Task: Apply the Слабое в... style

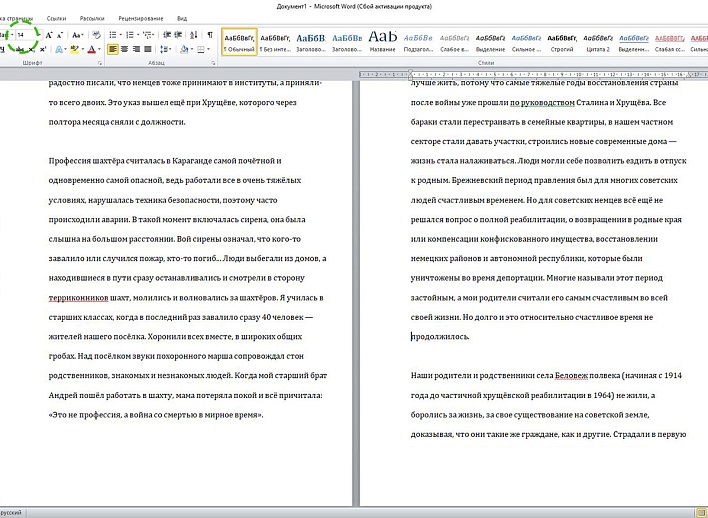Action: (x=454, y=42)
